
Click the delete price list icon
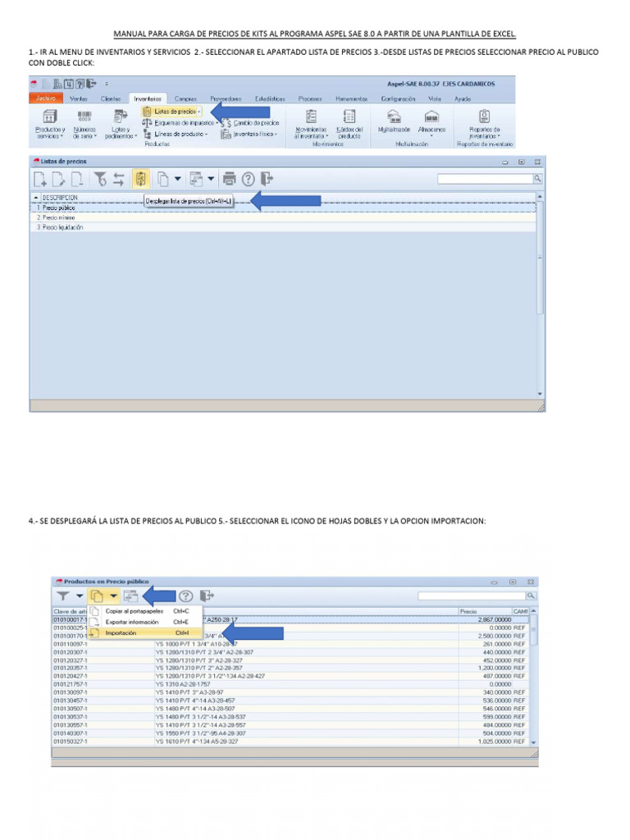77,179
